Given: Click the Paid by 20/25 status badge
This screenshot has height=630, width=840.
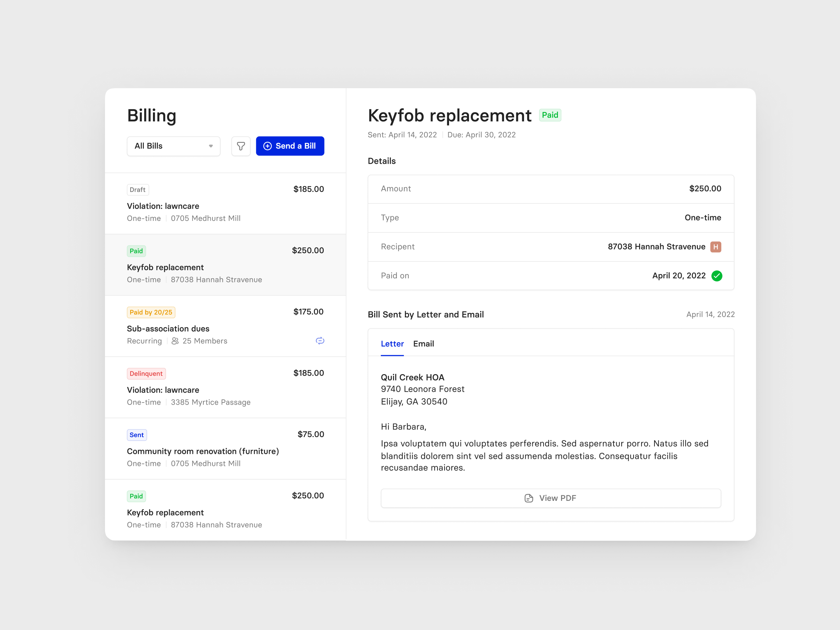Looking at the screenshot, I should pyautogui.click(x=151, y=312).
